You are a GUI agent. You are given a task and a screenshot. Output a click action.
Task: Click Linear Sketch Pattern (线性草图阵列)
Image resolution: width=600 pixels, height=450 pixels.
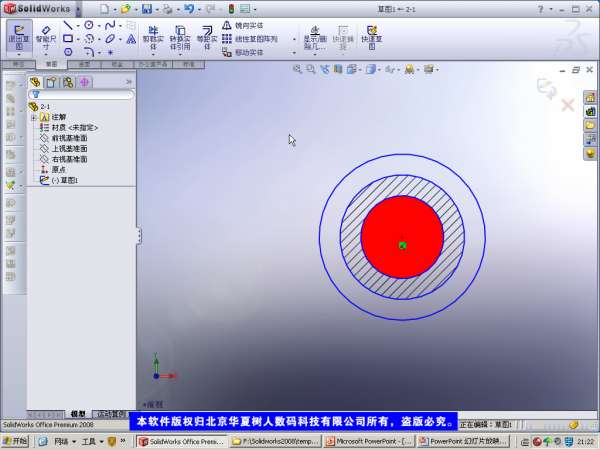250,39
